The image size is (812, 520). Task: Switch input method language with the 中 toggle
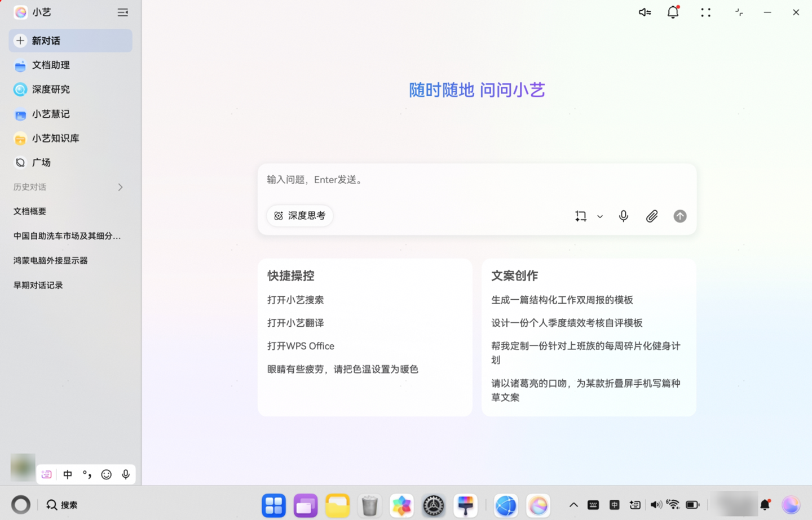pyautogui.click(x=67, y=474)
